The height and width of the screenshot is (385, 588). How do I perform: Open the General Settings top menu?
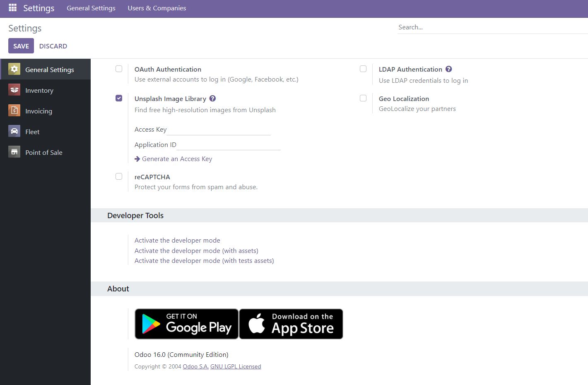[x=91, y=8]
